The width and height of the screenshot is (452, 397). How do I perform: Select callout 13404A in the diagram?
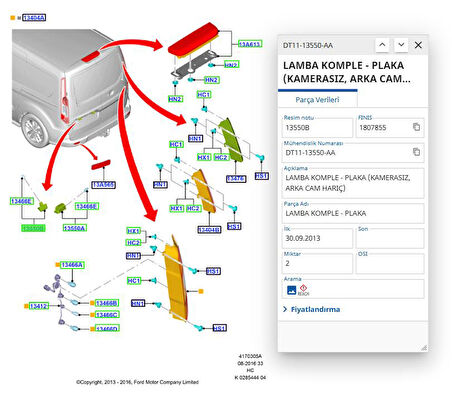point(34,18)
